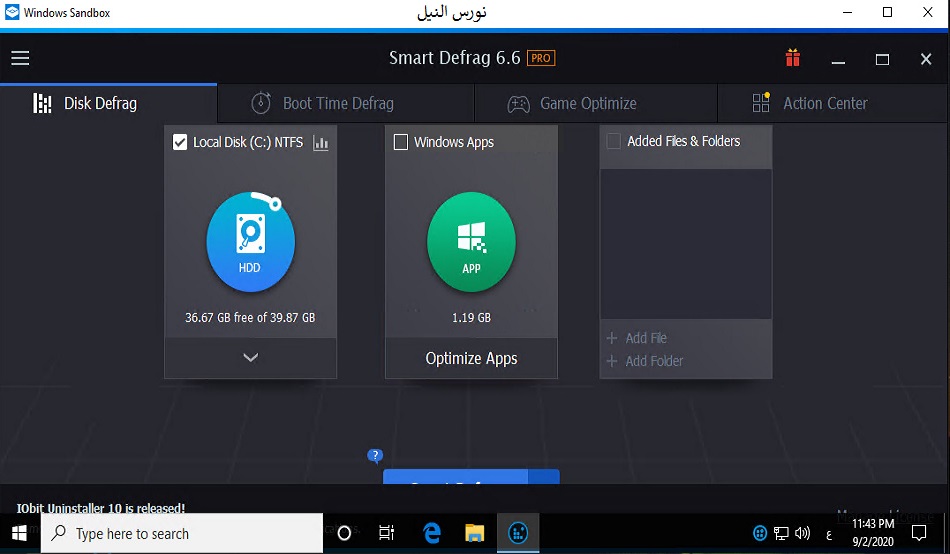
Task: Click the Arabic input language indicator
Action: click(x=829, y=535)
